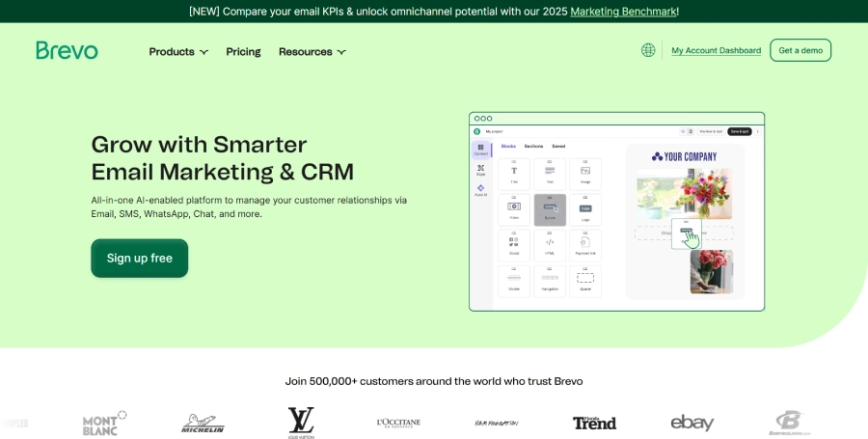868x439 pixels.
Task: Click Preview & test in editor preview
Action: tap(710, 131)
